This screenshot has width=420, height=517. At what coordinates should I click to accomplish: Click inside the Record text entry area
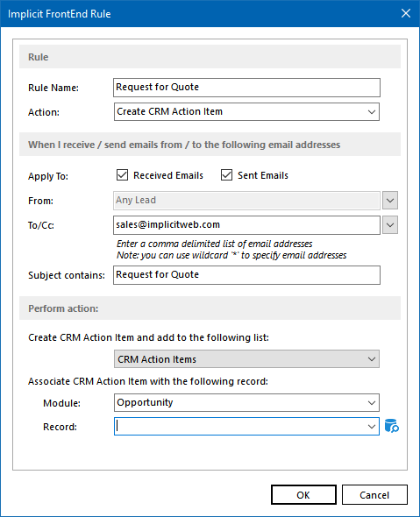pos(239,427)
